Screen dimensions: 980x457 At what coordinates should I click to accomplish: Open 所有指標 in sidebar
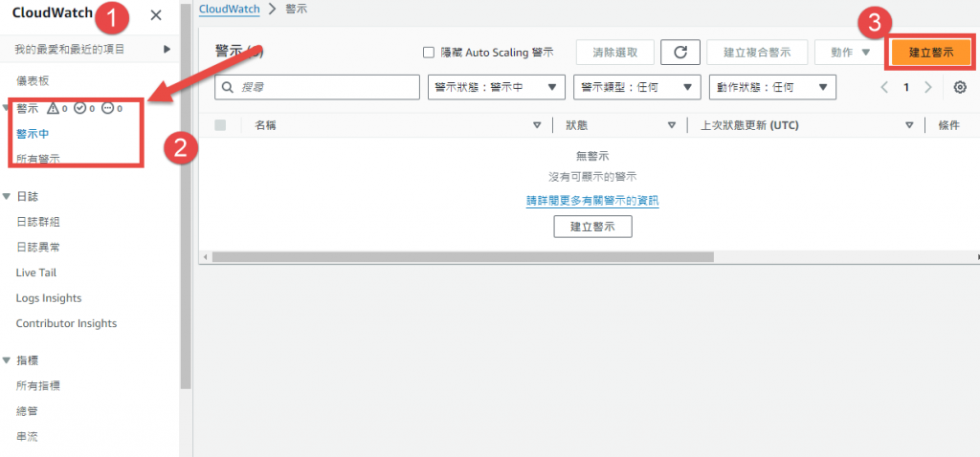click(38, 386)
